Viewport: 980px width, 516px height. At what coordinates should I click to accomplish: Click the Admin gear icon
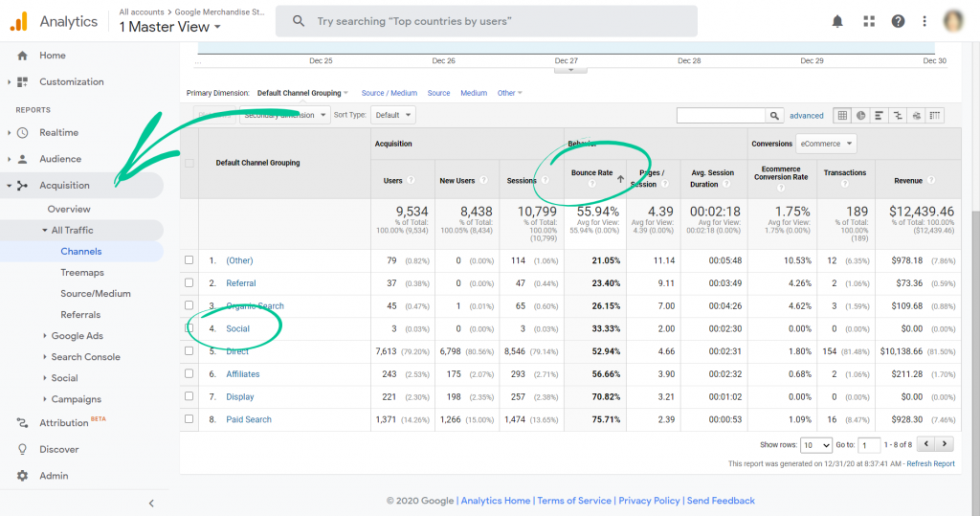click(x=23, y=476)
